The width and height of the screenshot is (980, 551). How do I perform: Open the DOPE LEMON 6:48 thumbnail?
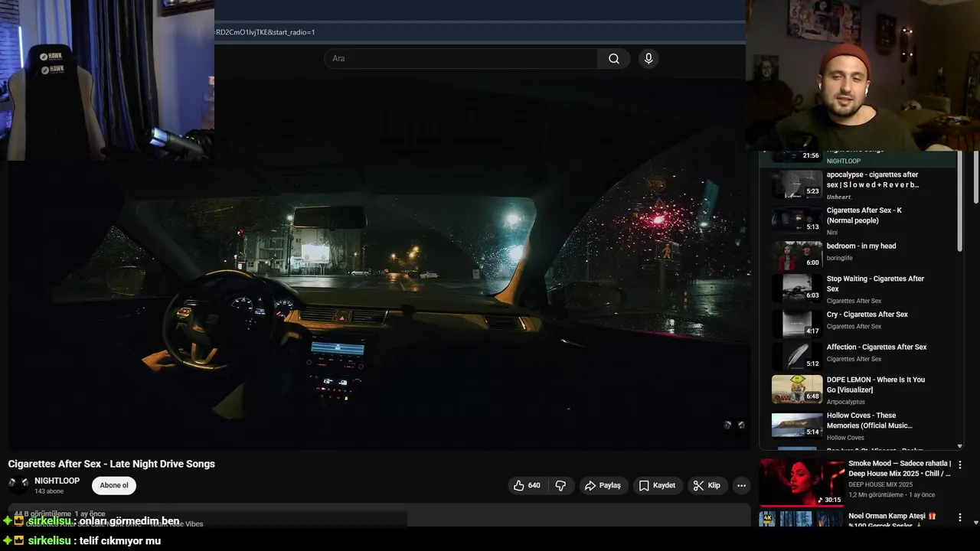click(797, 390)
